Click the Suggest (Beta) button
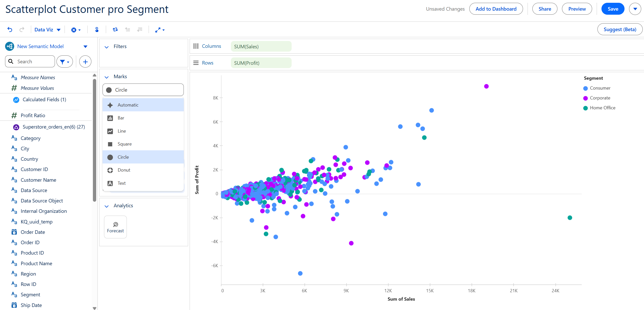This screenshot has height=310, width=644. 620,29
